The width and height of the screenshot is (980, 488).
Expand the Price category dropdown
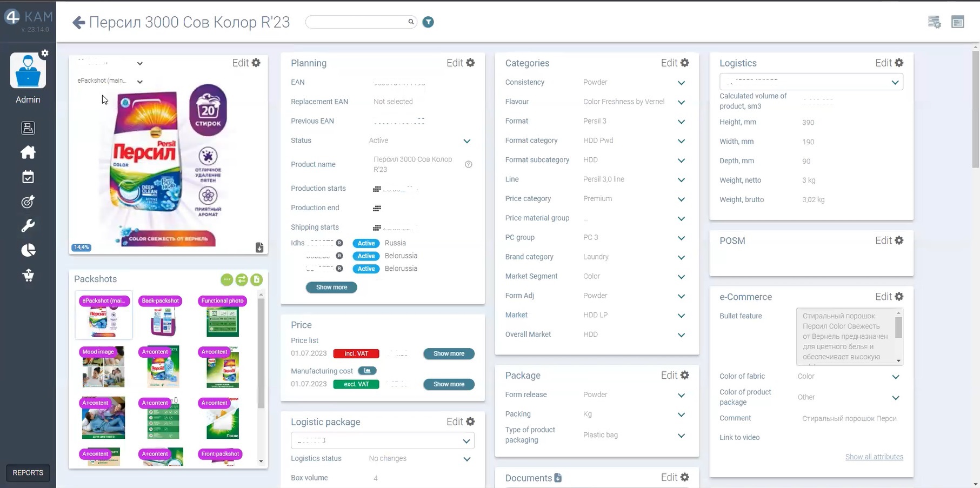(681, 199)
